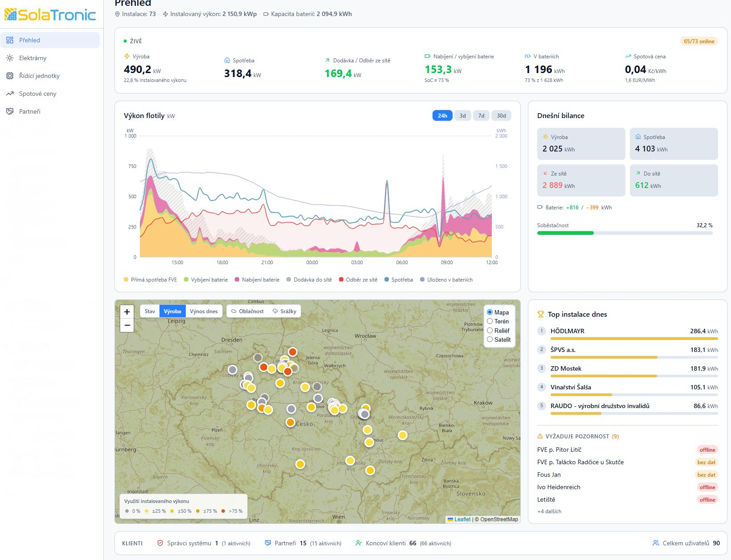This screenshot has height=560, width=731.
Task: Click the location pin icon by Instalace
Action: pyautogui.click(x=118, y=14)
